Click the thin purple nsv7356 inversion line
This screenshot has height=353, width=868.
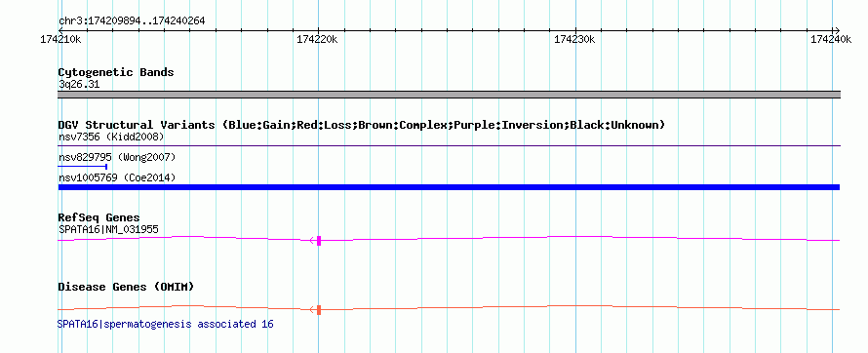(x=449, y=146)
